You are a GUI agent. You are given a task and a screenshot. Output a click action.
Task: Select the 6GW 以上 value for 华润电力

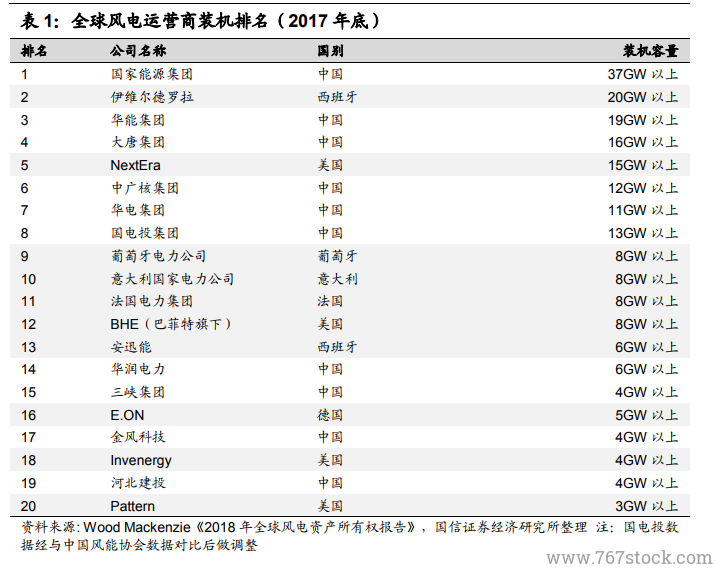647,369
